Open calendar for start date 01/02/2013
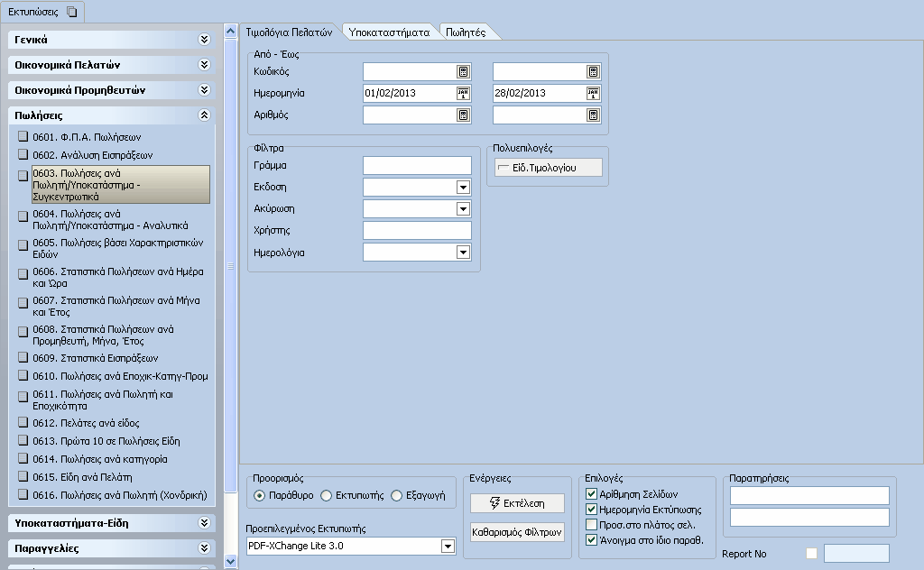Screen dimensions: 924x570 [x=463, y=93]
